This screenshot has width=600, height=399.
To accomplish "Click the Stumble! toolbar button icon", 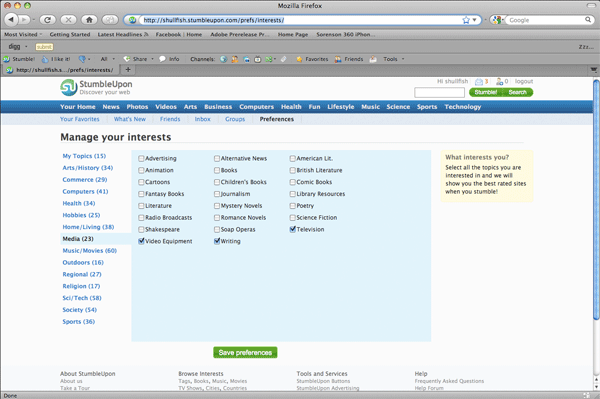I will click(6, 59).
